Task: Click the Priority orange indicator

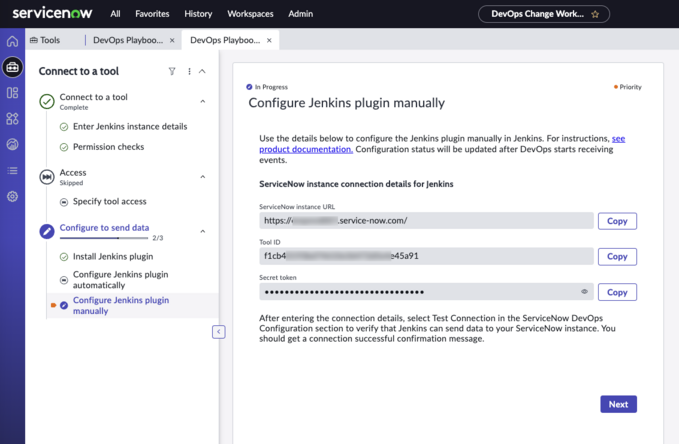Action: pyautogui.click(x=627, y=87)
